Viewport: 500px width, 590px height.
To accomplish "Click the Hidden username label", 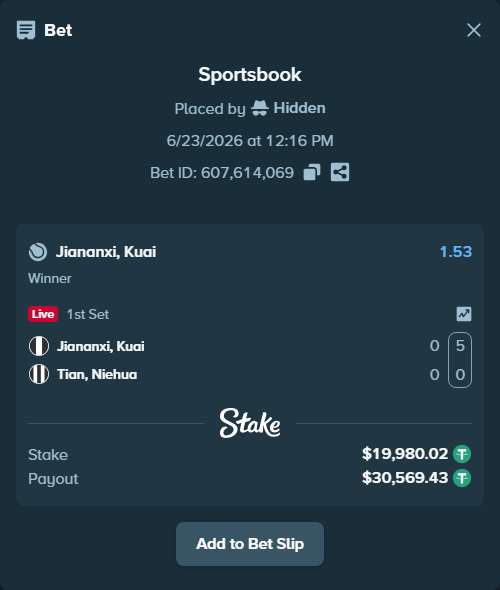I will coord(299,108).
